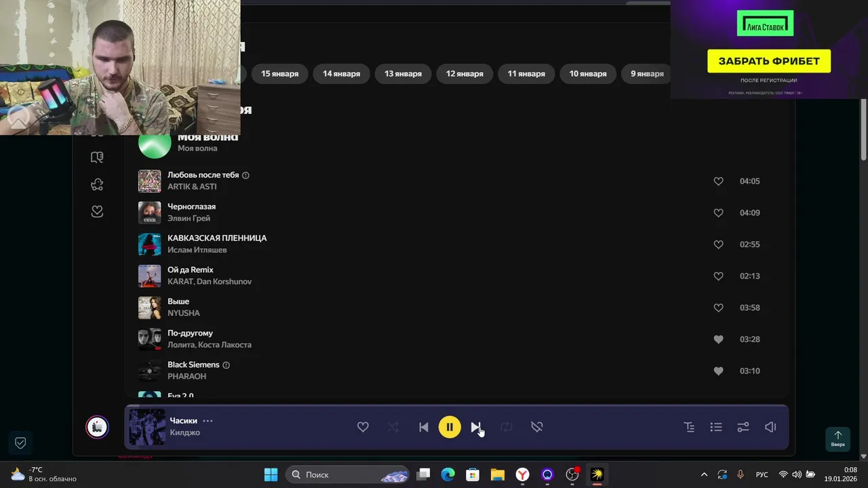Open artist Ислам Итляшев
The width and height of the screenshot is (868, 488).
[197, 250]
